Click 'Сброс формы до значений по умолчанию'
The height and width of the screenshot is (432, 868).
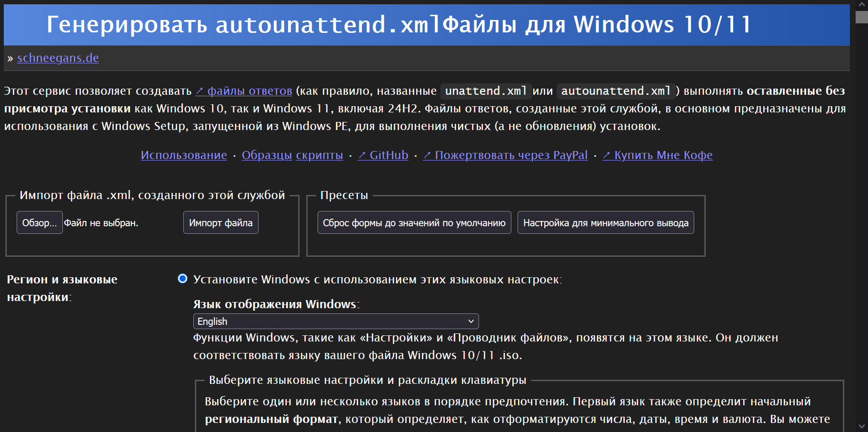[414, 222]
